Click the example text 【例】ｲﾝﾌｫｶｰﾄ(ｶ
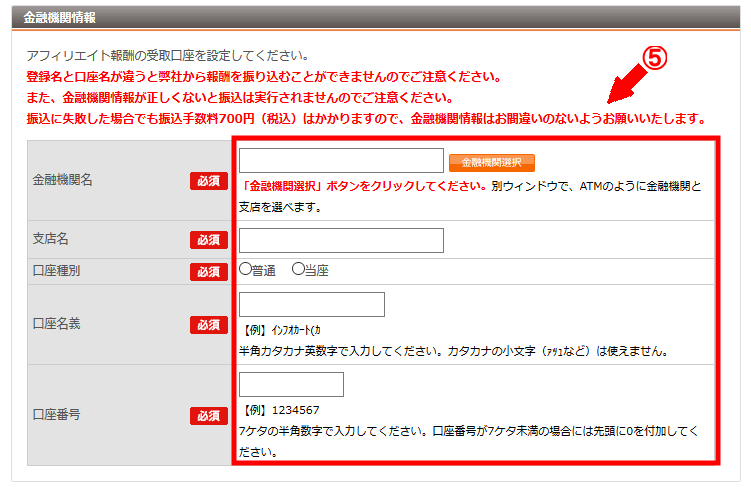The width and height of the screenshot is (751, 487). tap(280, 330)
